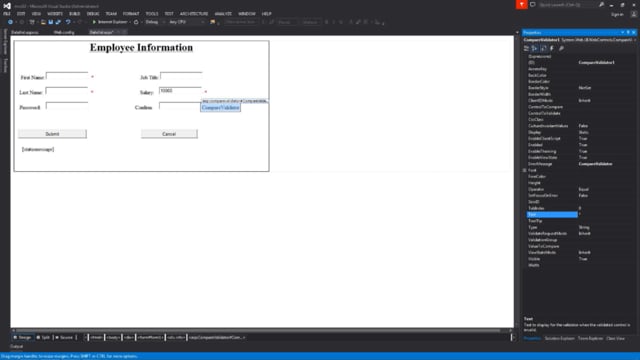Select the BackColor property row
Screen dimensions: 640x360
(580, 75)
